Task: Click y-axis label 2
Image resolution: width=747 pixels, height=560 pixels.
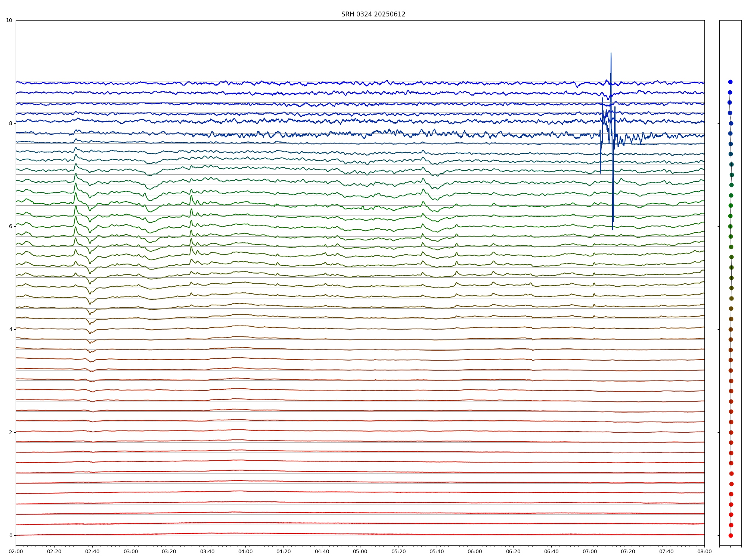Action: pyautogui.click(x=10, y=432)
